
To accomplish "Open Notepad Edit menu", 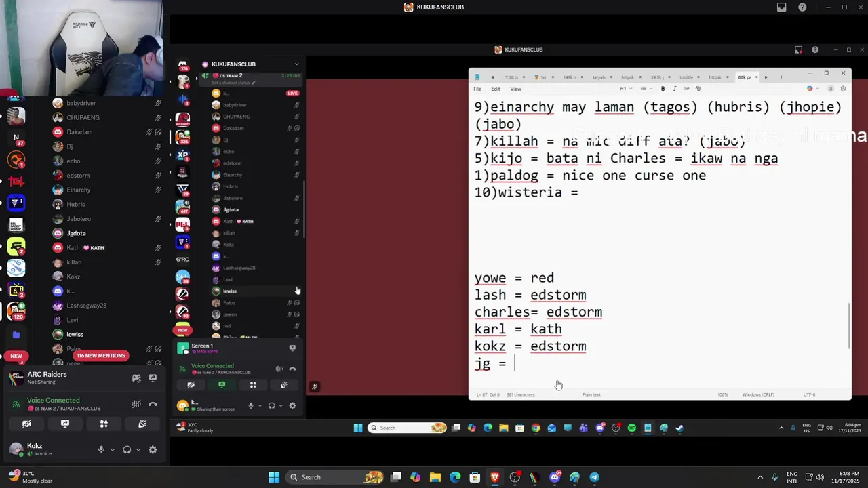I will [x=496, y=89].
